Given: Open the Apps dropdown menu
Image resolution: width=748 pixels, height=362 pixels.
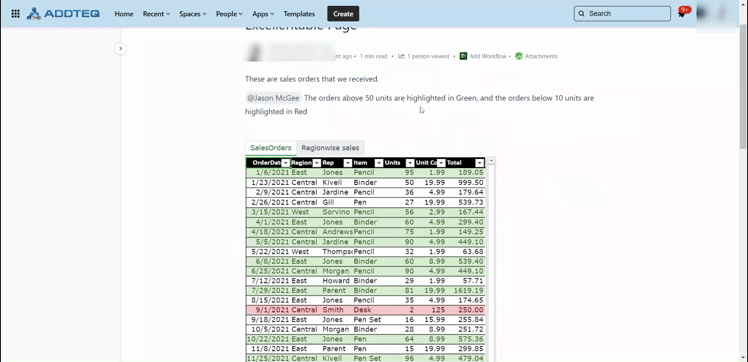Looking at the screenshot, I should (263, 14).
